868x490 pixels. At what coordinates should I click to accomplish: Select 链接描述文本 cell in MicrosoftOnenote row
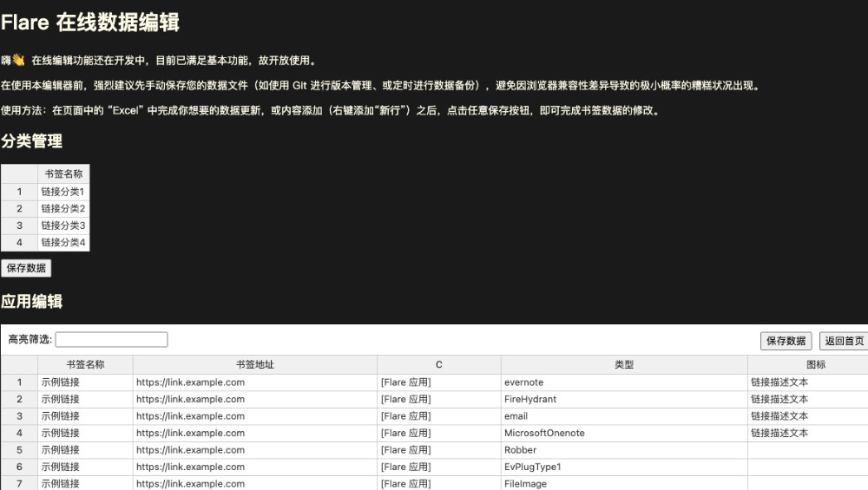point(807,433)
